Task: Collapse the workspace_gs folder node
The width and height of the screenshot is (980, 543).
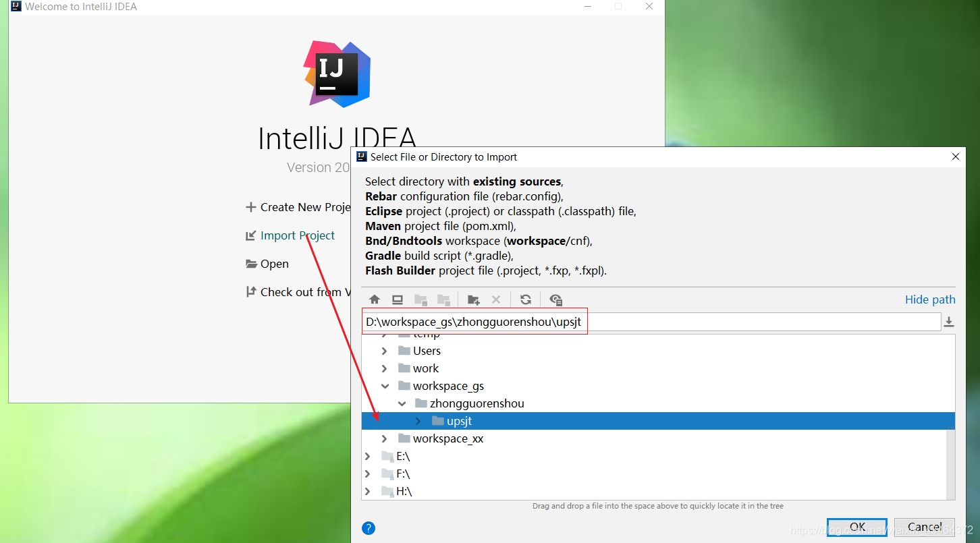Action: click(385, 386)
